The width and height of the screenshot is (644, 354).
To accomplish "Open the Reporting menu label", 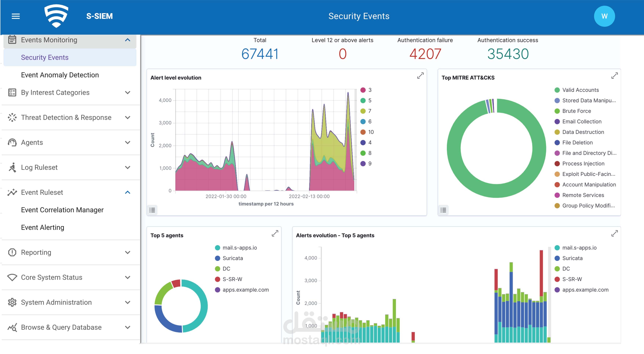I will [x=36, y=252].
